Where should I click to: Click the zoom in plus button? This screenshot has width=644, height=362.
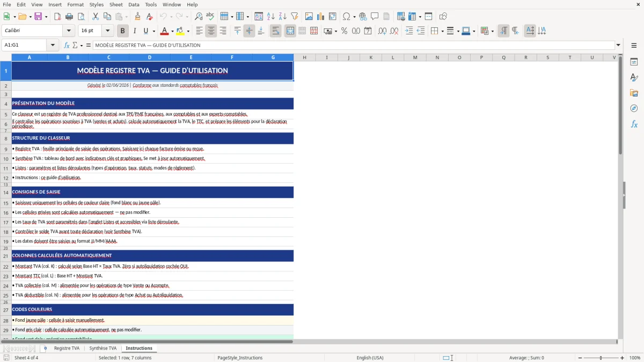tap(623, 358)
